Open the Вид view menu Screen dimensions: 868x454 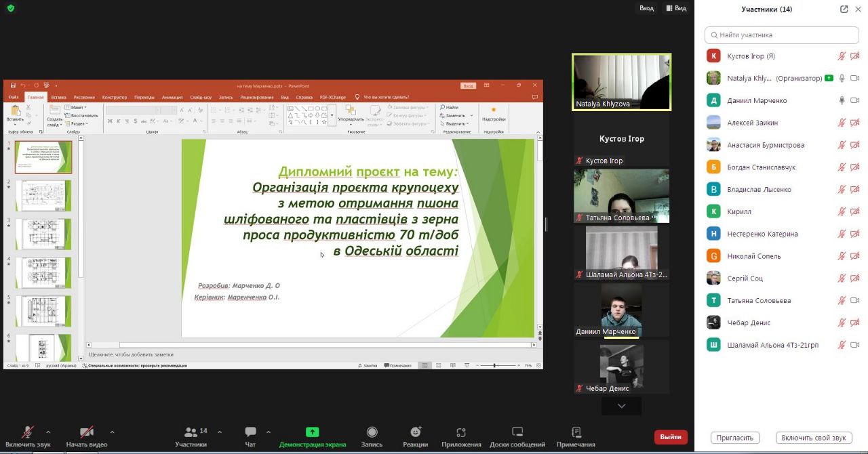[676, 8]
